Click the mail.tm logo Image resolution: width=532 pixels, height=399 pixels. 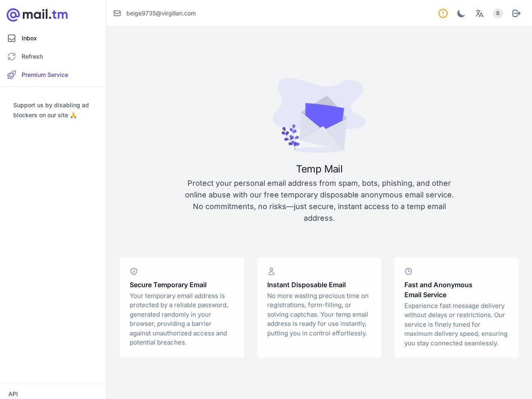[37, 15]
